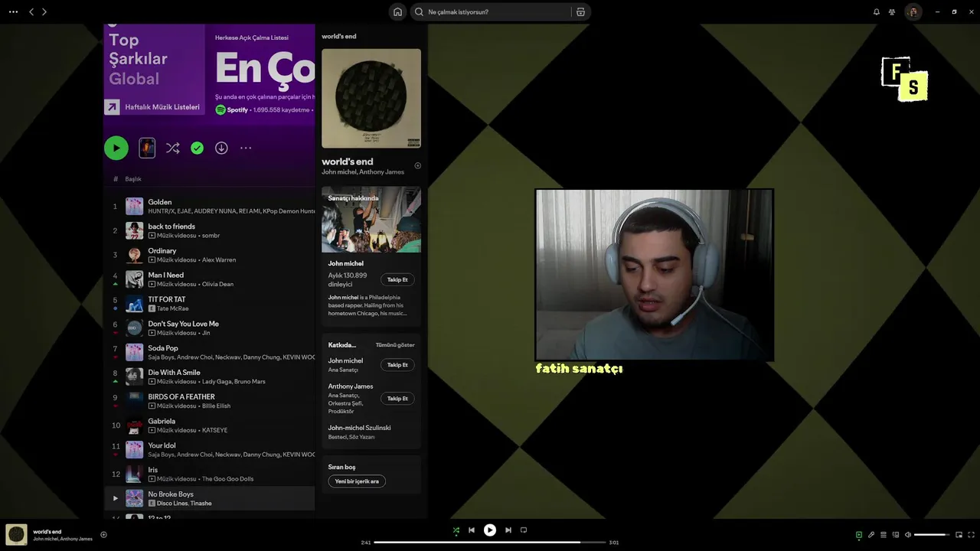980x551 pixels.
Task: Open the notifications bell
Action: click(x=877, y=11)
